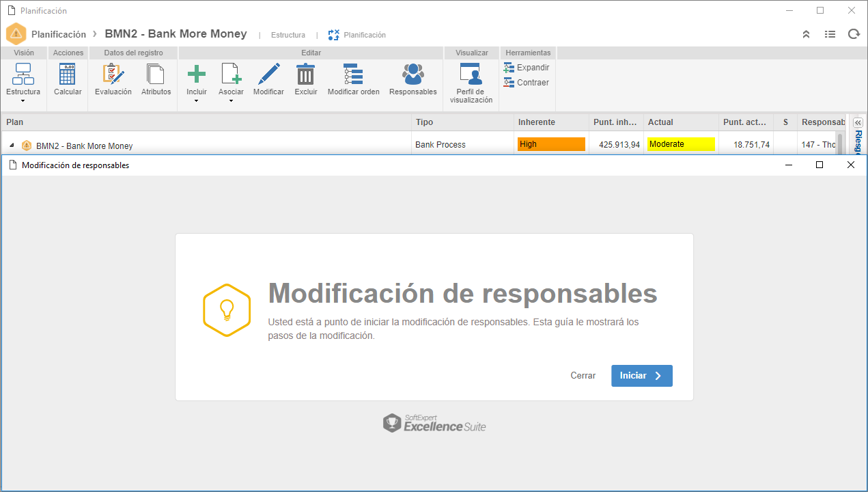Open the Estructura view icon
This screenshot has height=492, width=868.
[x=23, y=74]
